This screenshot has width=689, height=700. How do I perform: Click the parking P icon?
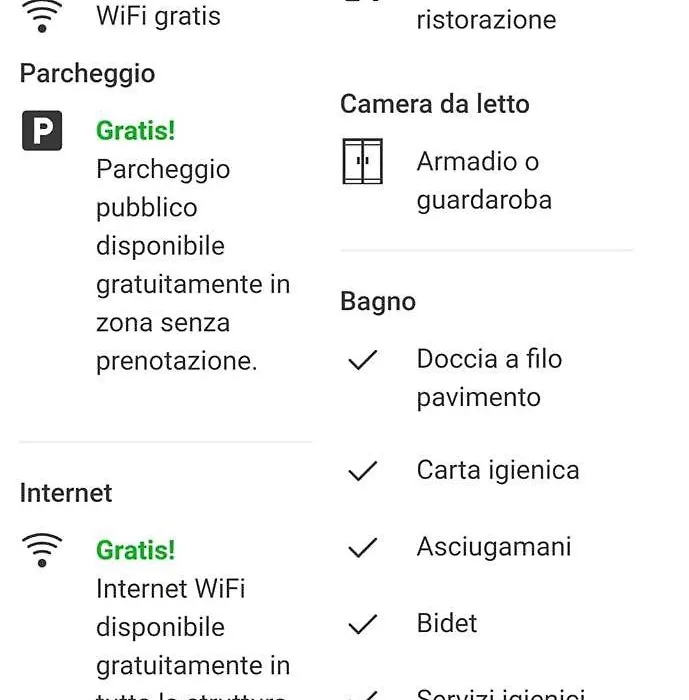[x=42, y=130]
